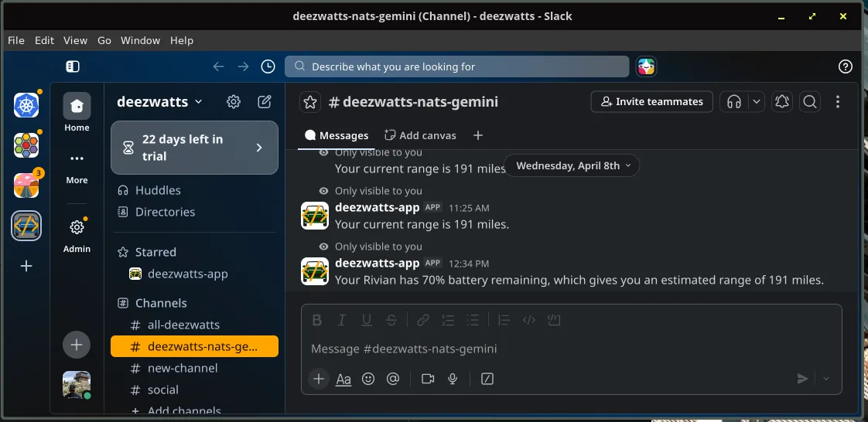Open Directories in the sidebar
The width and height of the screenshot is (868, 422).
coord(194,212)
